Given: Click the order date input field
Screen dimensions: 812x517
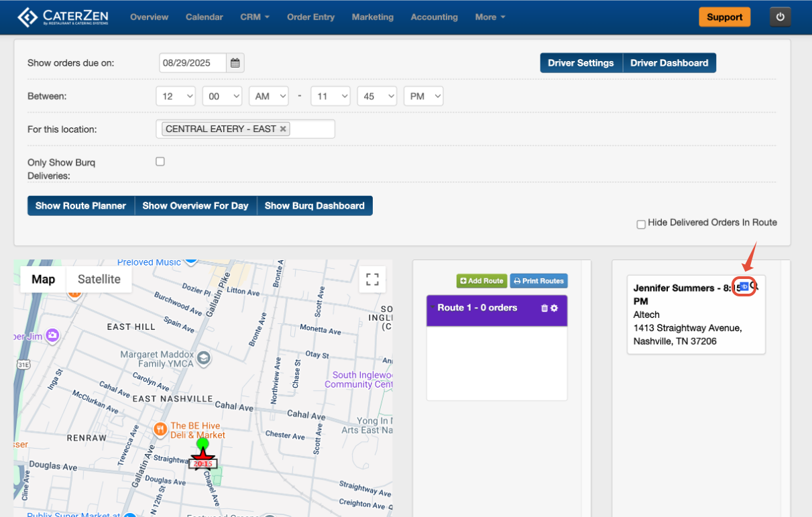Looking at the screenshot, I should (x=193, y=63).
